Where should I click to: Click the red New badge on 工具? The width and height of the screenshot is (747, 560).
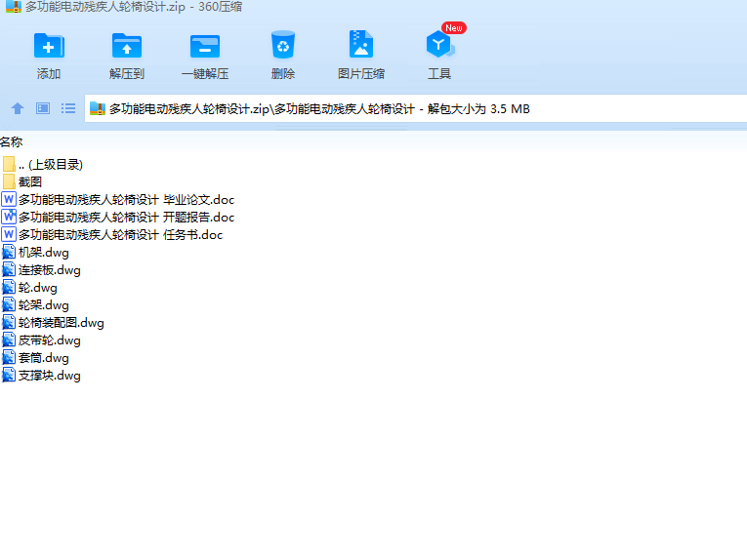(x=453, y=28)
